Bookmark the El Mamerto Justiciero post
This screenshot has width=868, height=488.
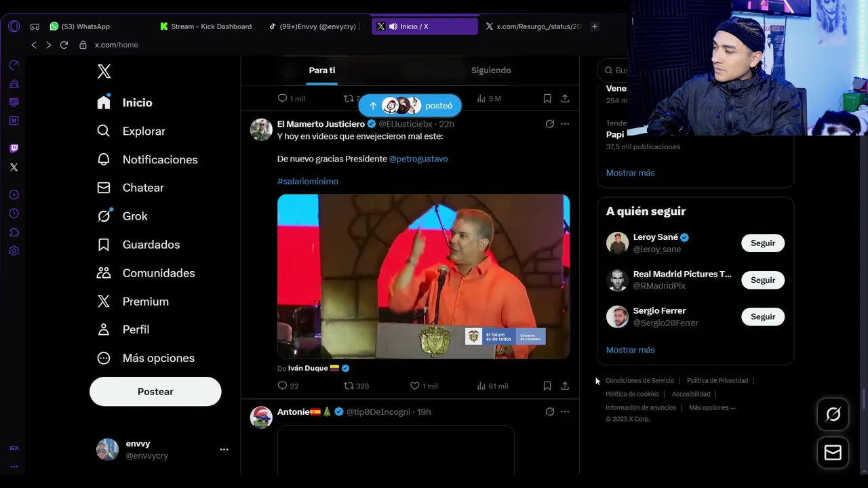(547, 386)
